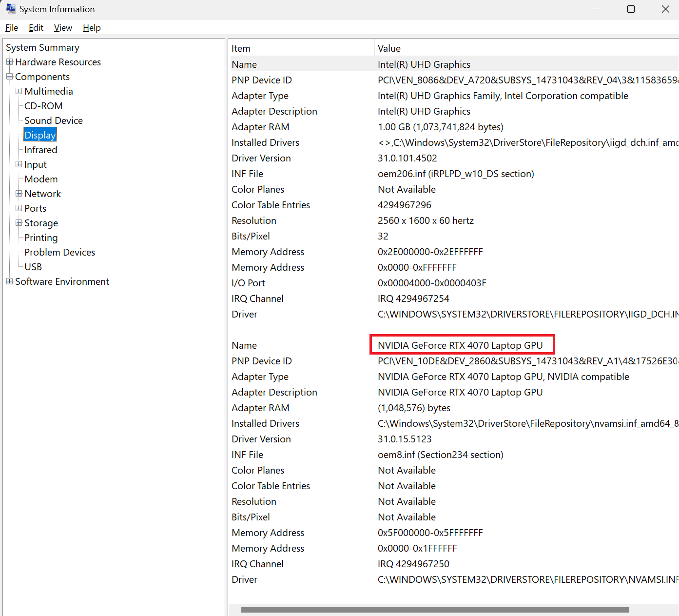Expand the Software Environment node
The image size is (679, 616).
9,281
